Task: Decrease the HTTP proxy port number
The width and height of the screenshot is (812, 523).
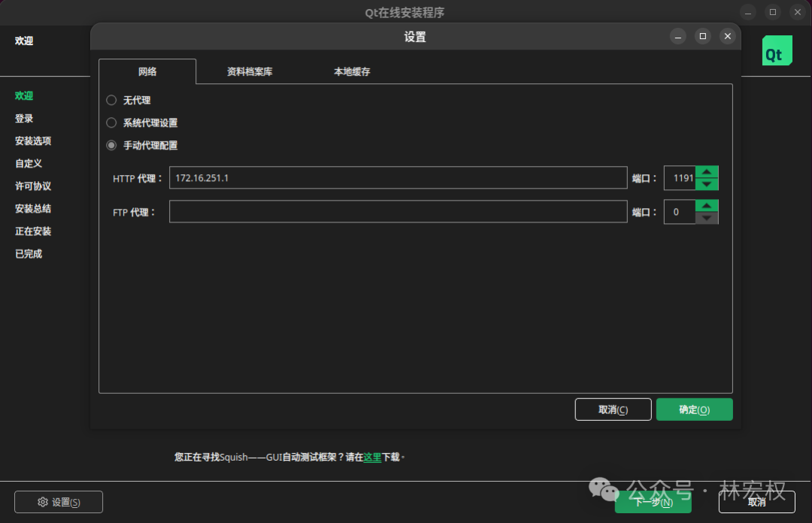Action: coord(707,184)
